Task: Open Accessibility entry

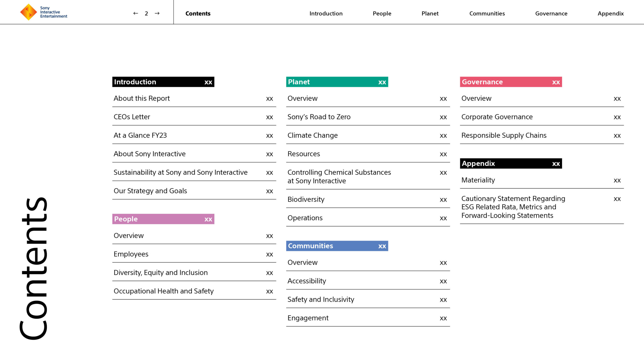Action: [368, 281]
